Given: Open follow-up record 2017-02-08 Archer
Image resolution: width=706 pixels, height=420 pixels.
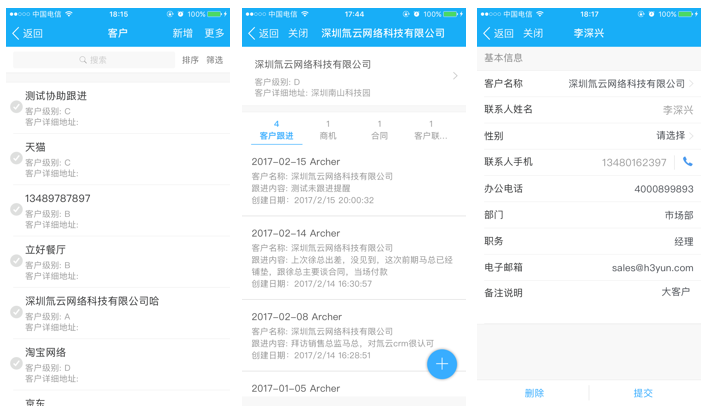Looking at the screenshot, I should [x=354, y=336].
